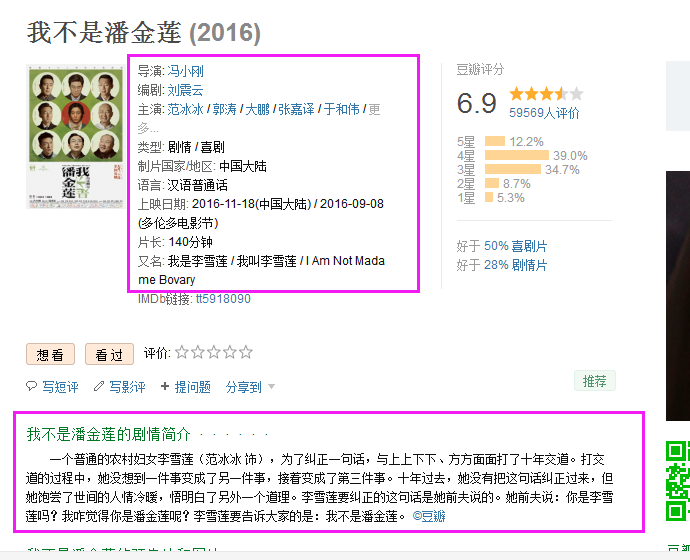The width and height of the screenshot is (690, 560).
Task: Open 28% 剧情片 ranking link
Action: 515,265
